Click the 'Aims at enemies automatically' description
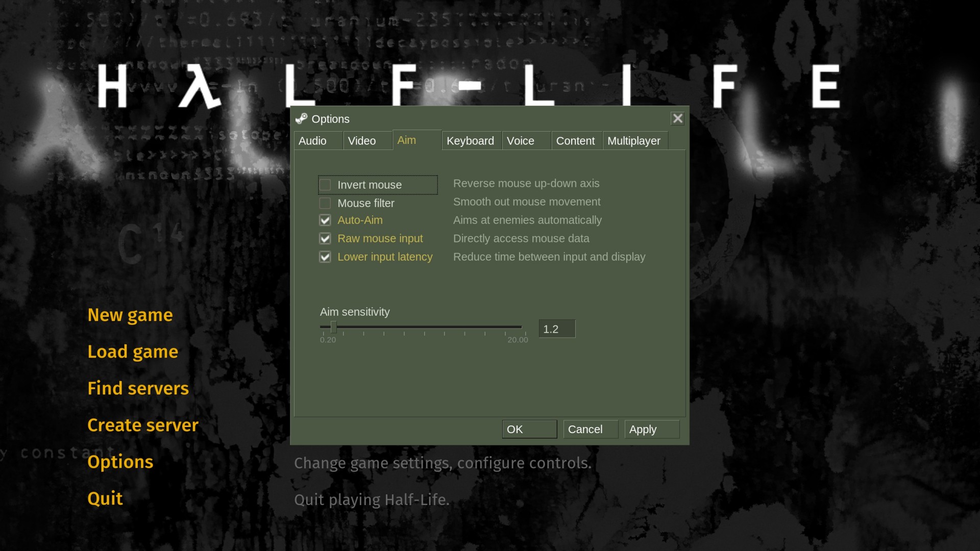Viewport: 980px width, 551px height. pos(527,220)
